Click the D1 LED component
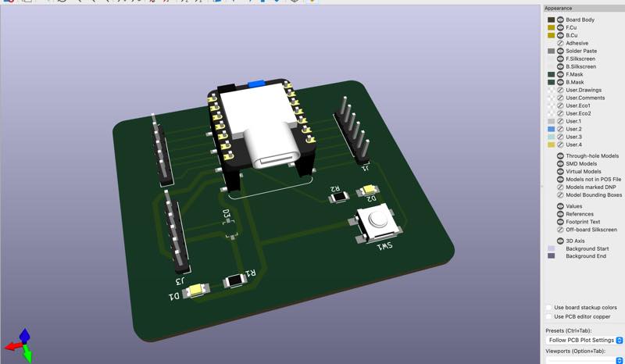 tap(196, 291)
